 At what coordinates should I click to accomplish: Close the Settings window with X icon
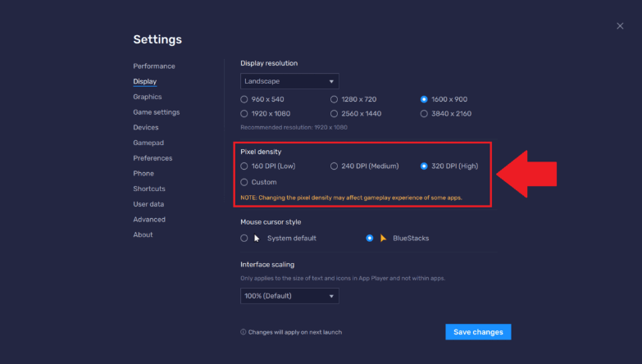620,26
